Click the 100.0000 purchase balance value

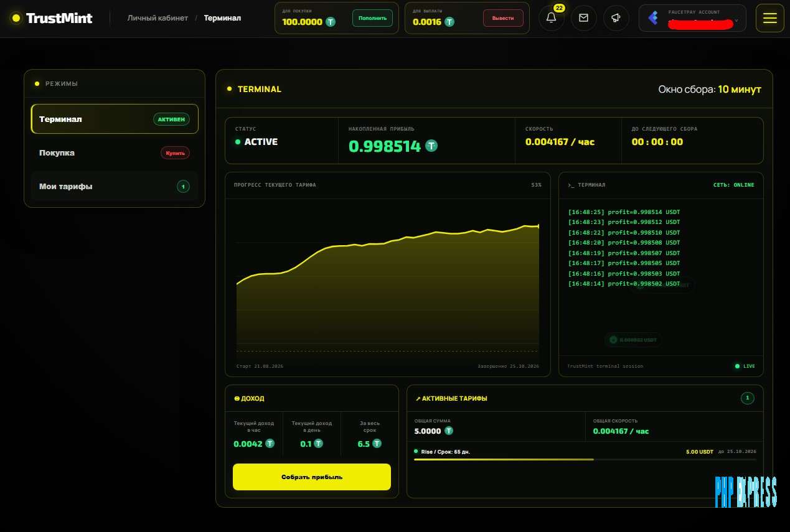point(302,22)
